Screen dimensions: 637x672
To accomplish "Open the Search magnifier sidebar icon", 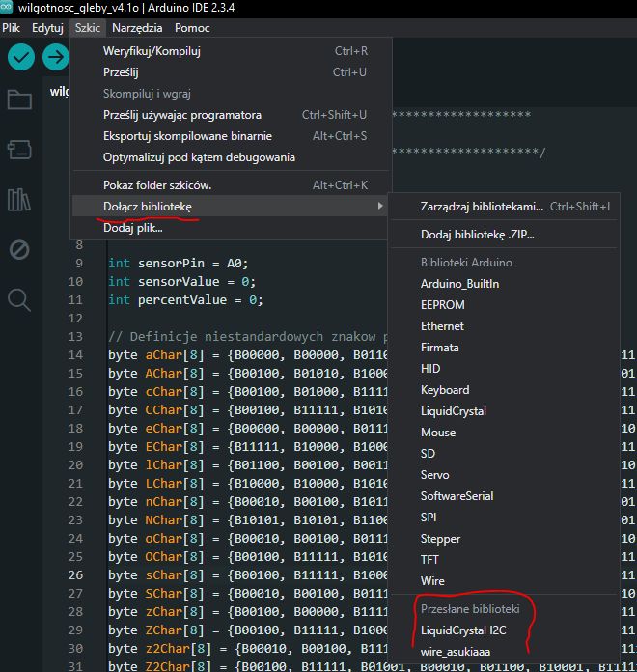I will point(19,300).
